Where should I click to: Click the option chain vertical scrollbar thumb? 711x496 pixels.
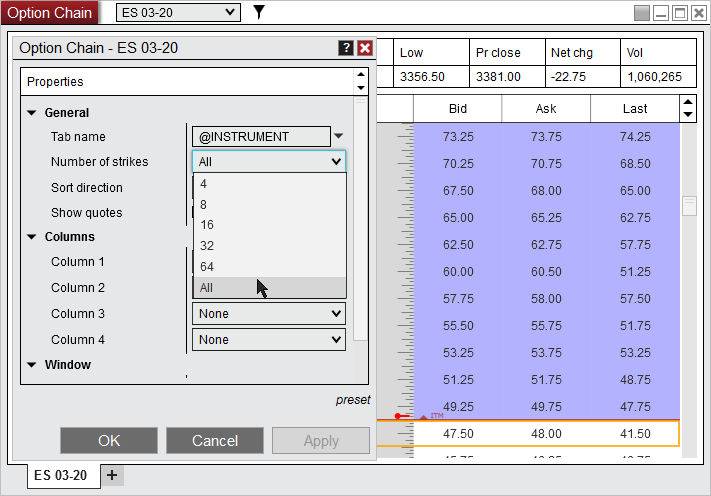coord(688,206)
